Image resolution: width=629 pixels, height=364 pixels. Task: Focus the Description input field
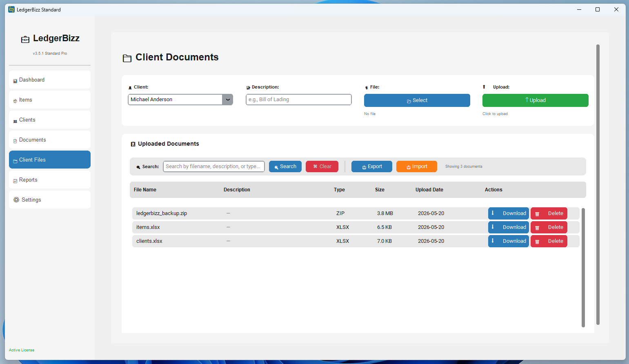point(299,100)
